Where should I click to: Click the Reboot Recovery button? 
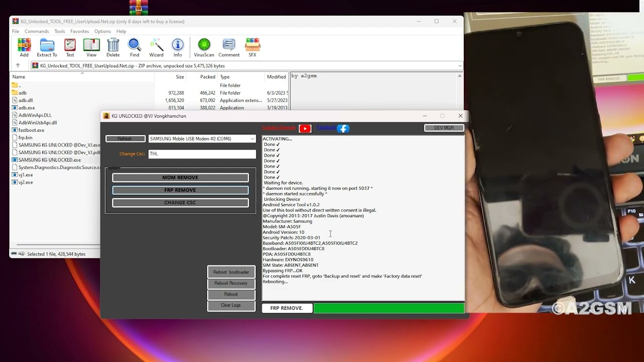[x=231, y=283]
